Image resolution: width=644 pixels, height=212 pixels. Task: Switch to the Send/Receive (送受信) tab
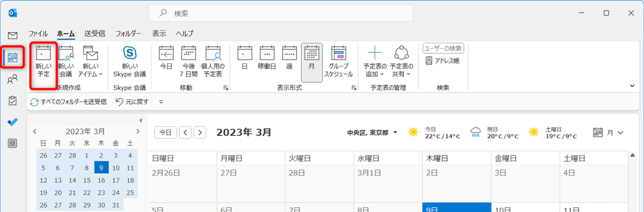pyautogui.click(x=95, y=34)
